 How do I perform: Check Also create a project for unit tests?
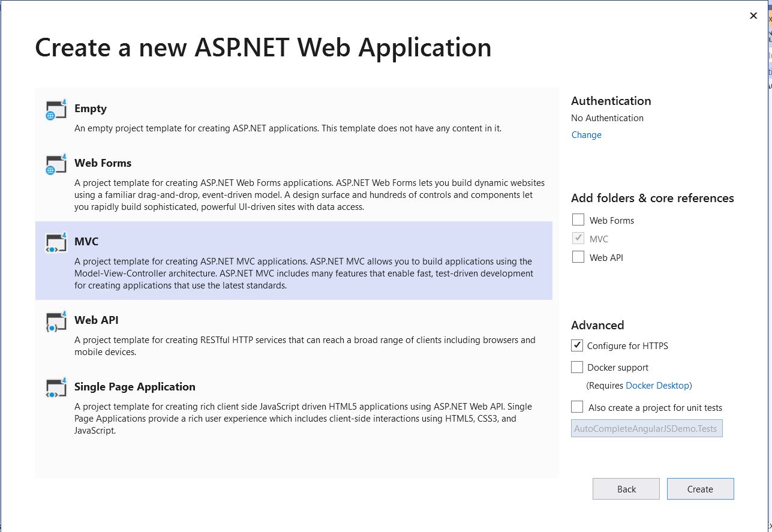577,407
